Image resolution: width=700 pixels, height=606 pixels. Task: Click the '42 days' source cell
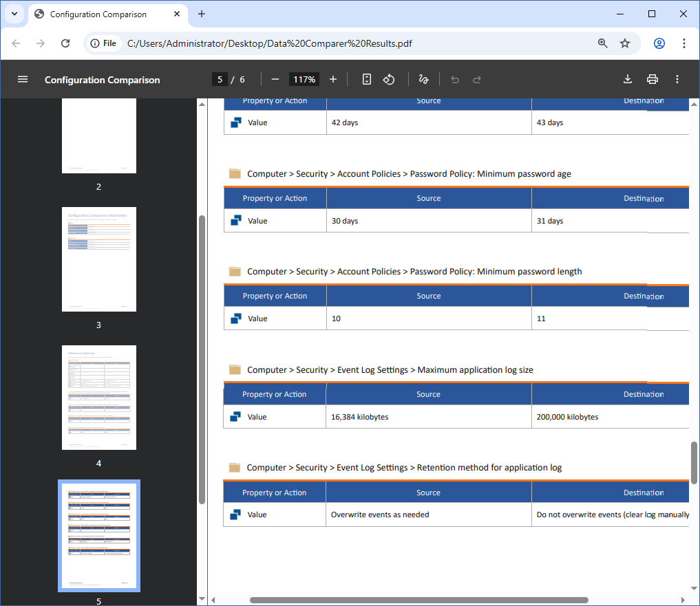(429, 122)
